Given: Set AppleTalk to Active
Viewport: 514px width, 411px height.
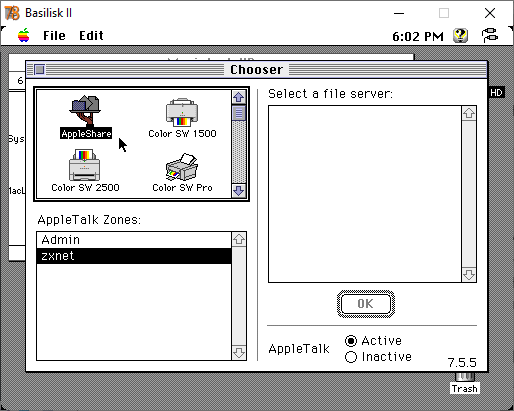Looking at the screenshot, I should (x=351, y=341).
